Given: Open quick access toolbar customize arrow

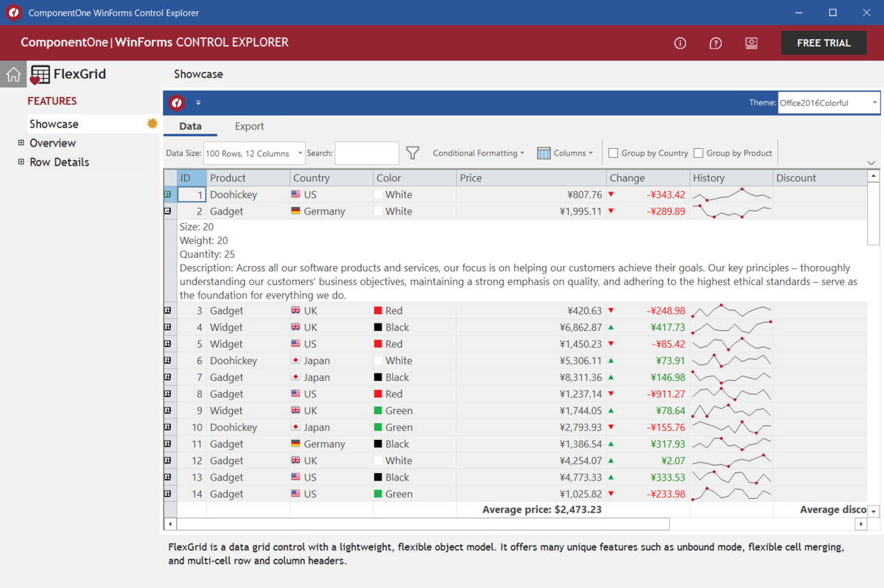Looking at the screenshot, I should (198, 103).
